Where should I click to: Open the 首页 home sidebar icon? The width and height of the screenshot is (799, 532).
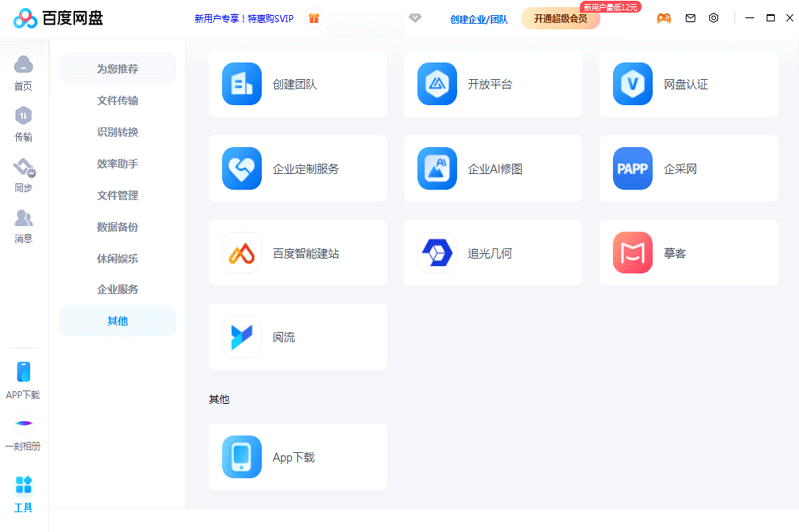tap(23, 65)
